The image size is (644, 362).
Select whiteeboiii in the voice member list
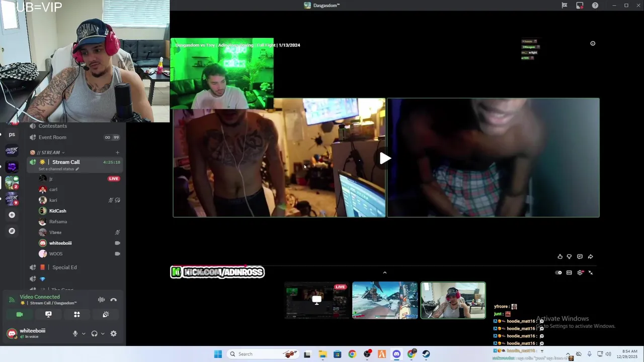click(79, 243)
